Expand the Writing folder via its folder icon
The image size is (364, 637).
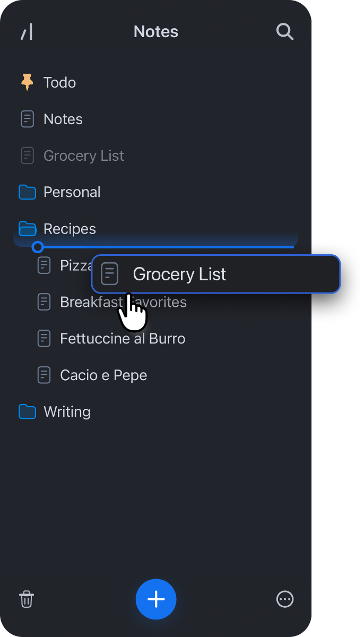point(27,412)
